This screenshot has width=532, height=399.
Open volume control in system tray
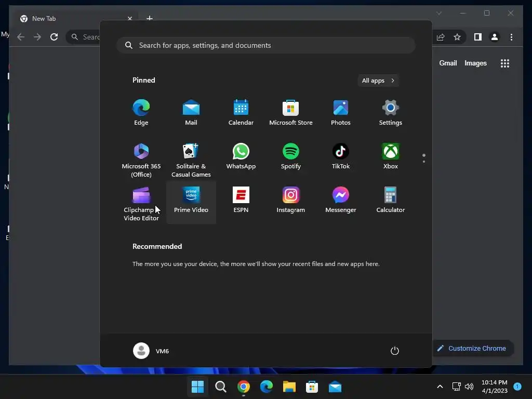469,387
